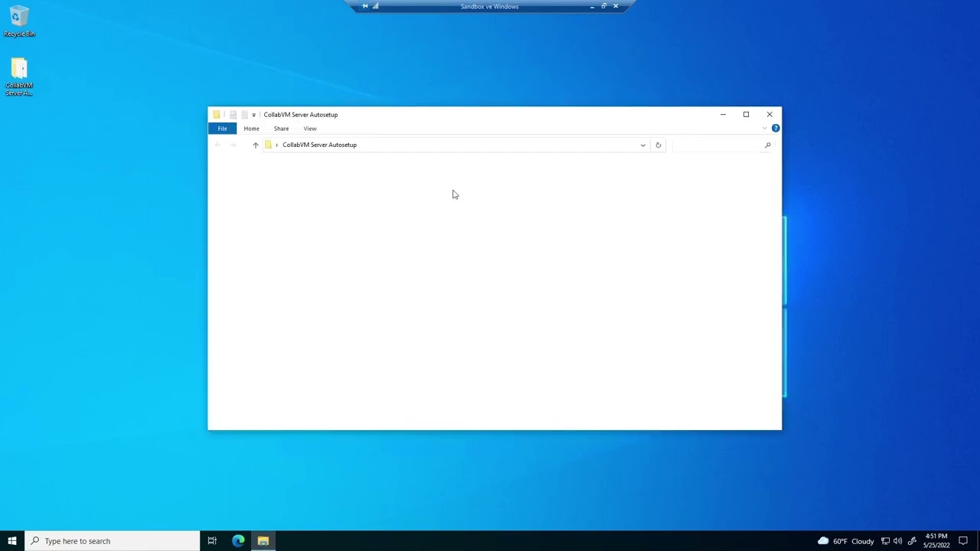Click the taskbar search box

112,541
